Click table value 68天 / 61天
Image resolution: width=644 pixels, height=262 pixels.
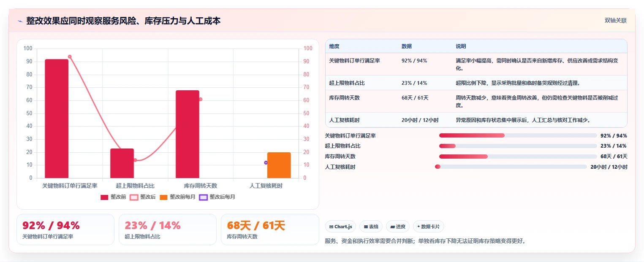[415, 98]
